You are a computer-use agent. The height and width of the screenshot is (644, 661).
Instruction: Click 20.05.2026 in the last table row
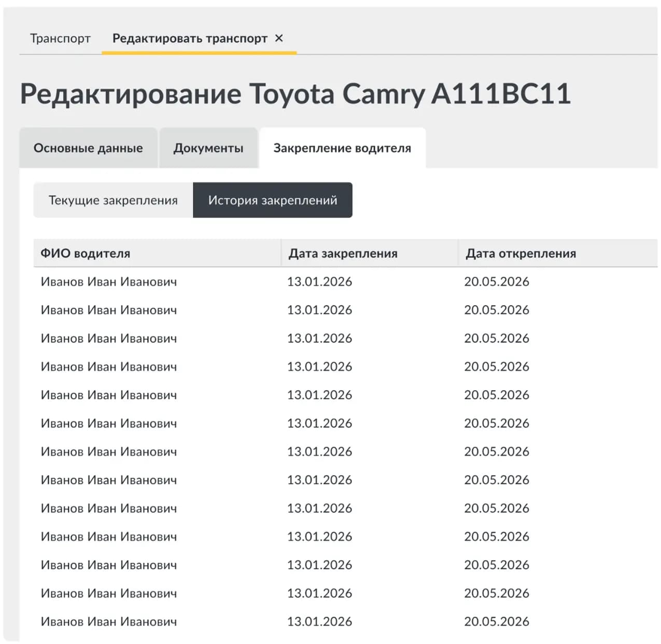click(497, 622)
